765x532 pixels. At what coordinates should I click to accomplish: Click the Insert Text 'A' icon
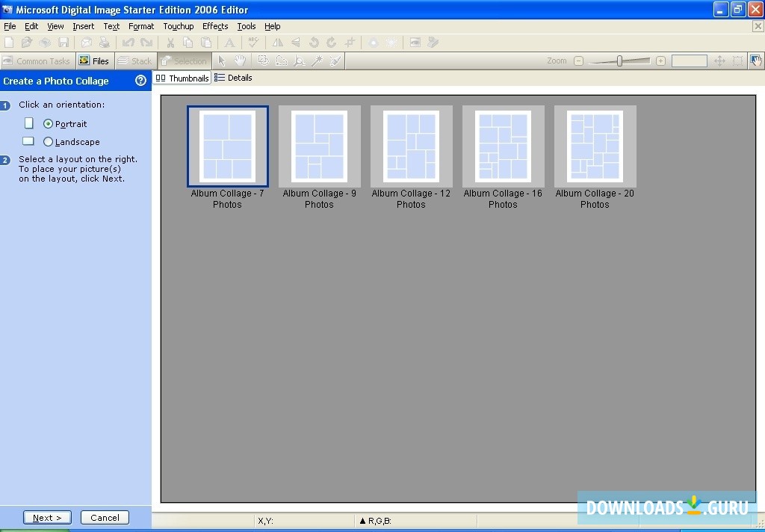coord(229,43)
